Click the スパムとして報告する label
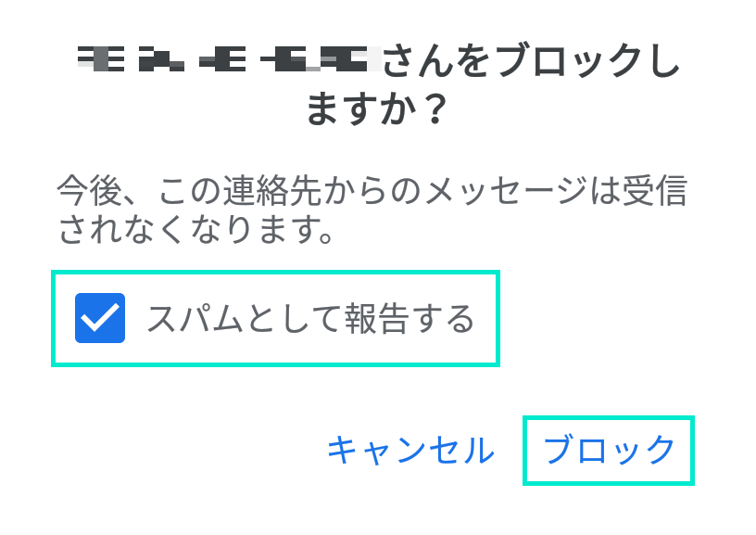756x535 pixels. click(x=310, y=318)
